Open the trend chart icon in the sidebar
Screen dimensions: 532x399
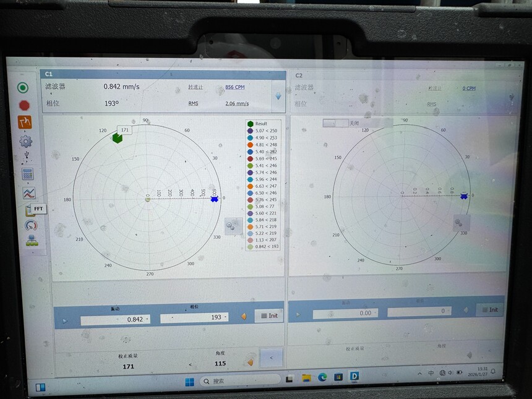[x=29, y=193]
